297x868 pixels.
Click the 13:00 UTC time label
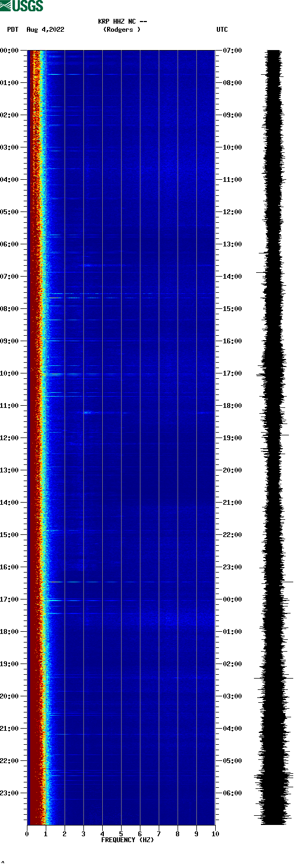click(x=232, y=244)
